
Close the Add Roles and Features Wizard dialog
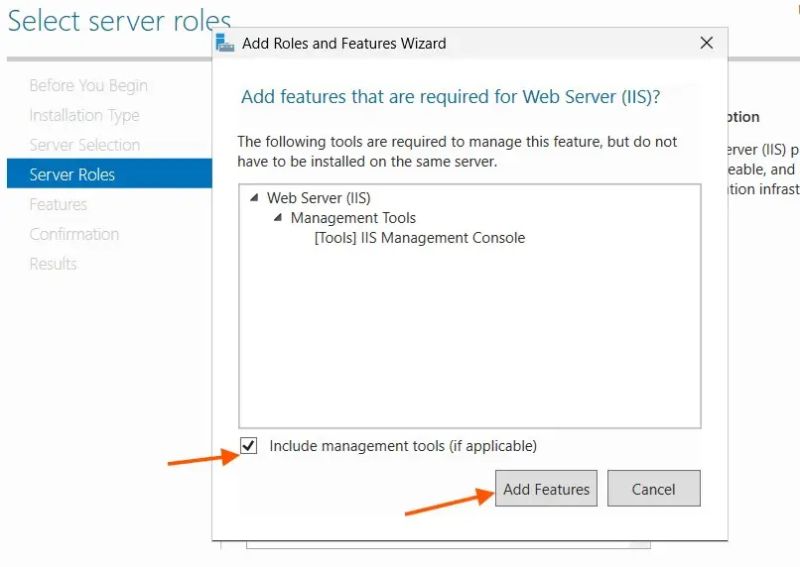coord(707,43)
